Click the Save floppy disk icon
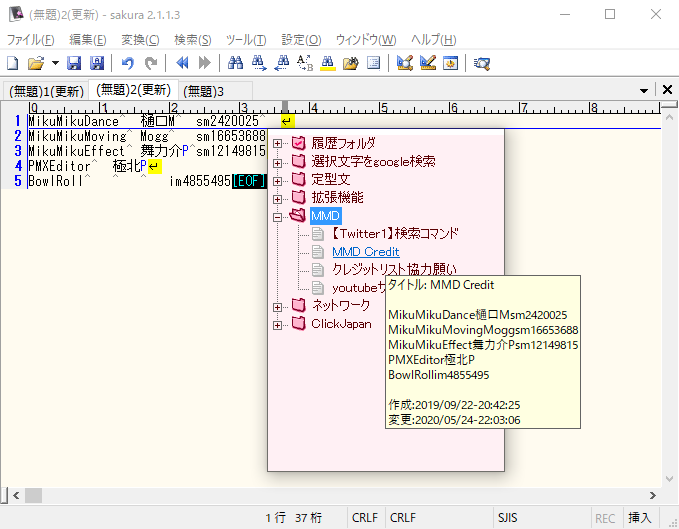The image size is (679, 529). pyautogui.click(x=74, y=63)
